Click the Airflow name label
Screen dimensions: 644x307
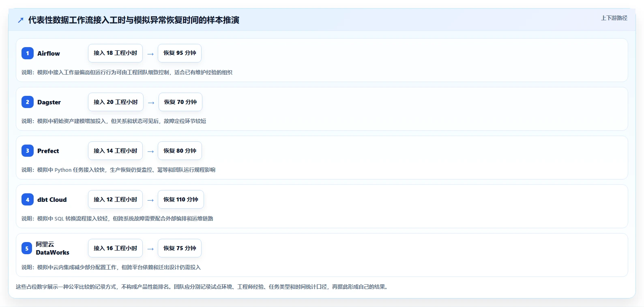click(x=49, y=53)
